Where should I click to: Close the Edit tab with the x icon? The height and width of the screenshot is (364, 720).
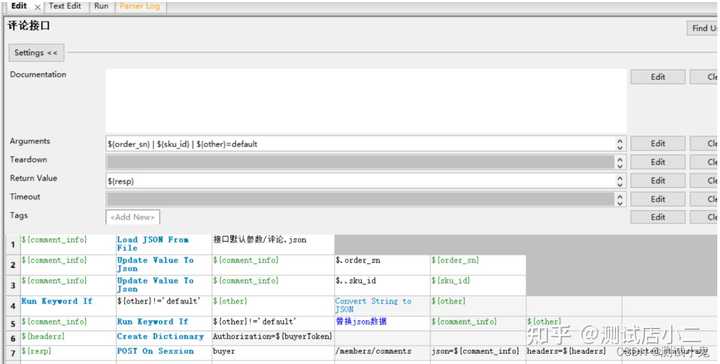37,7
